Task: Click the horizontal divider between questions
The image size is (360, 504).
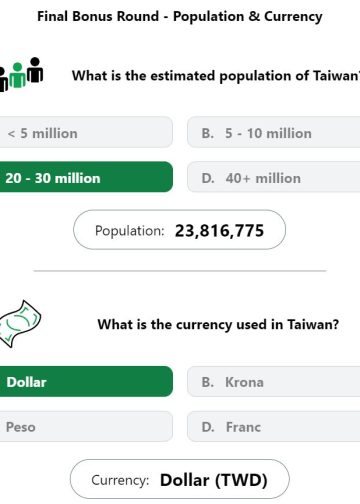Action: pos(180,271)
